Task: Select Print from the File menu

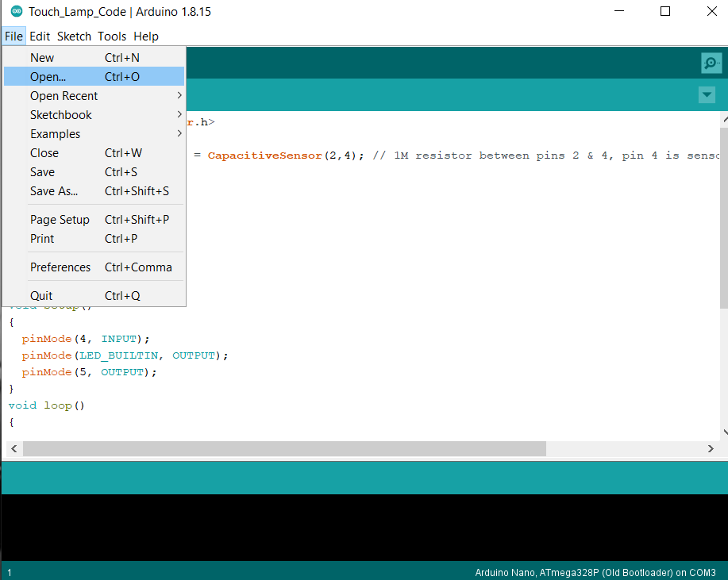Action: tap(41, 238)
